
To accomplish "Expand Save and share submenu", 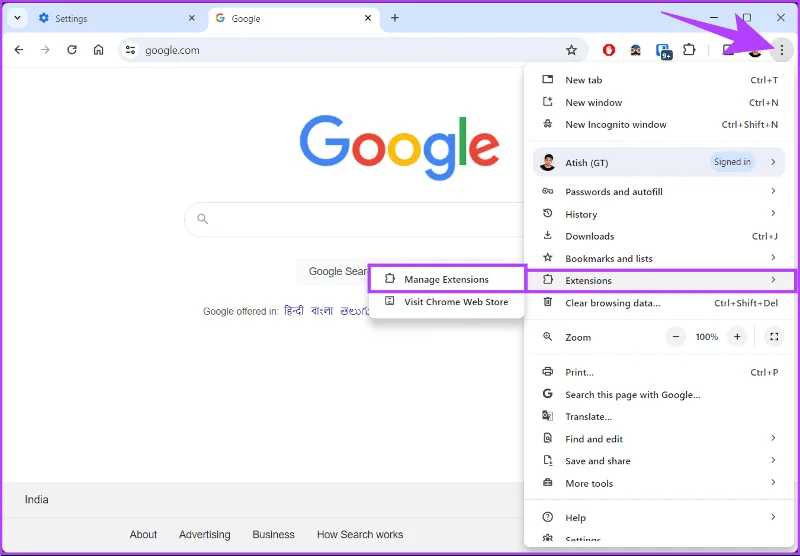I will [659, 461].
